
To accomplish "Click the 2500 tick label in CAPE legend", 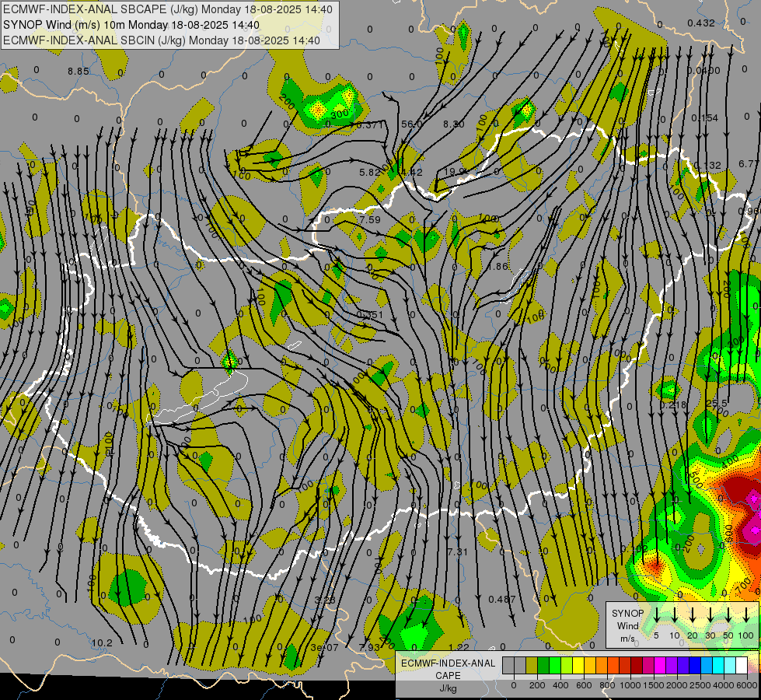I will pyautogui.click(x=700, y=685).
